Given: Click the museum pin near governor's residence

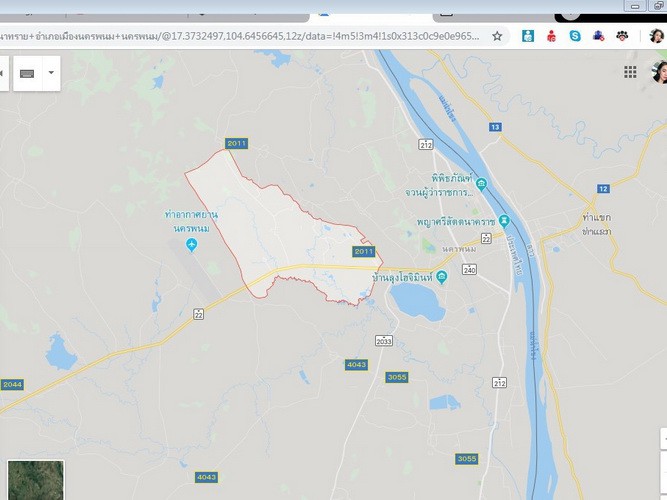Looking at the screenshot, I should (x=482, y=184).
